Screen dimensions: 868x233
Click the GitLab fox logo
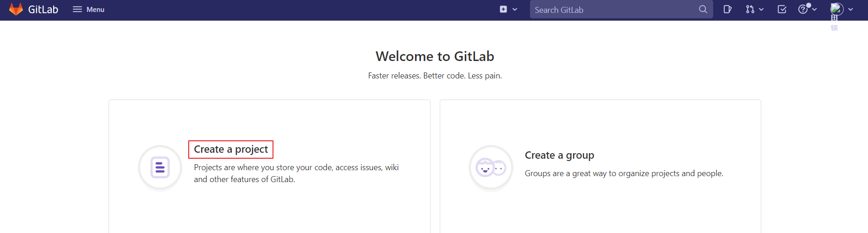point(16,9)
